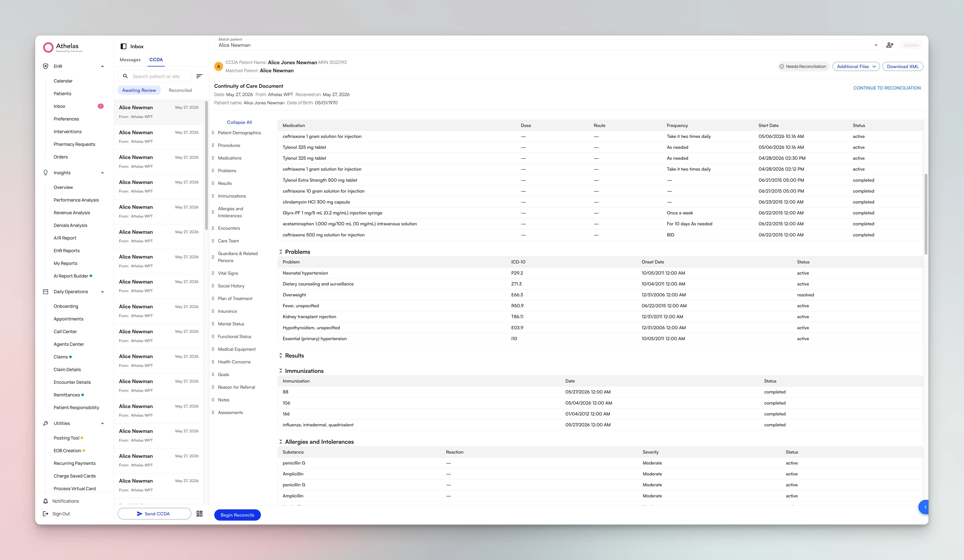Collapse the Immunizations section
This screenshot has width=964, height=560.
[280, 371]
